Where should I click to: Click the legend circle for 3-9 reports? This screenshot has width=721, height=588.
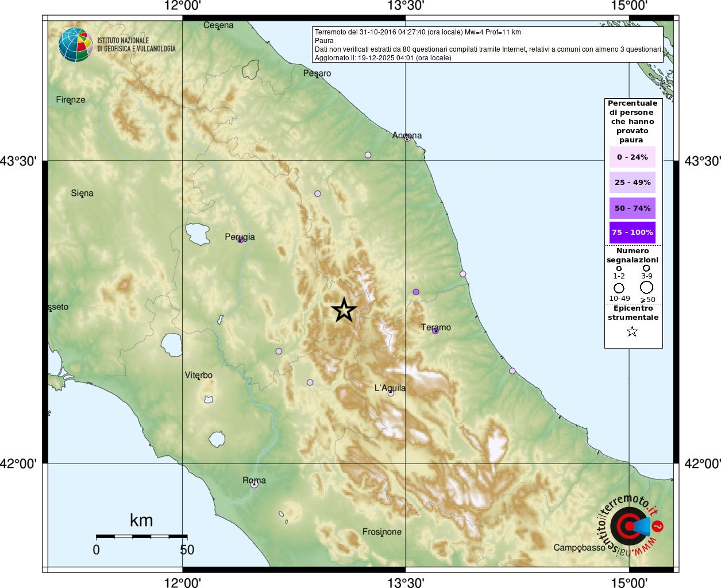pos(646,268)
